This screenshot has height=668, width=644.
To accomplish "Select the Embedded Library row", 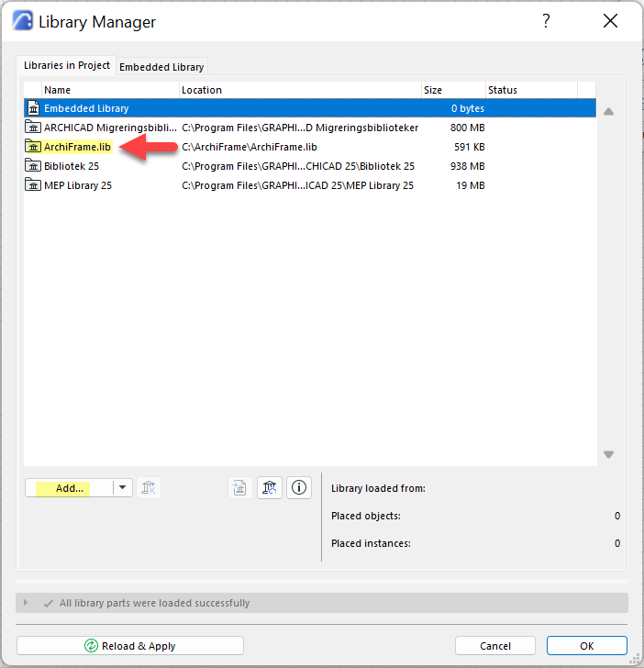I will 310,108.
